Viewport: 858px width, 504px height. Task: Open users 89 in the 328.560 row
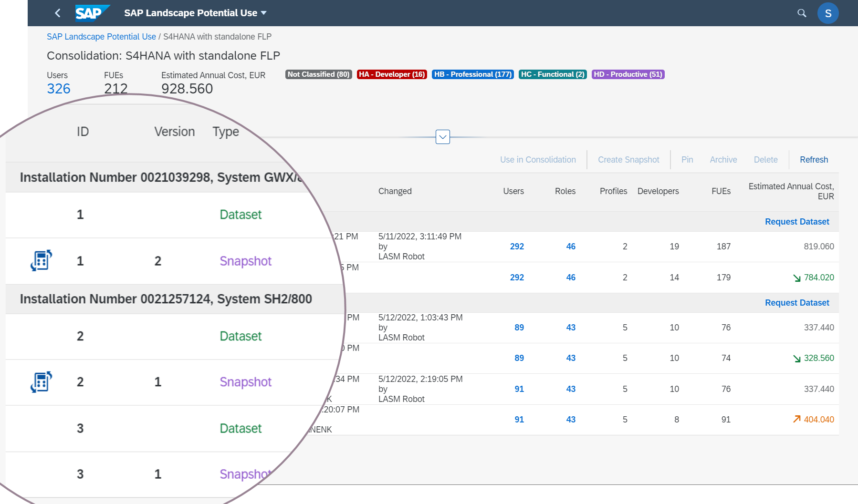[519, 358]
